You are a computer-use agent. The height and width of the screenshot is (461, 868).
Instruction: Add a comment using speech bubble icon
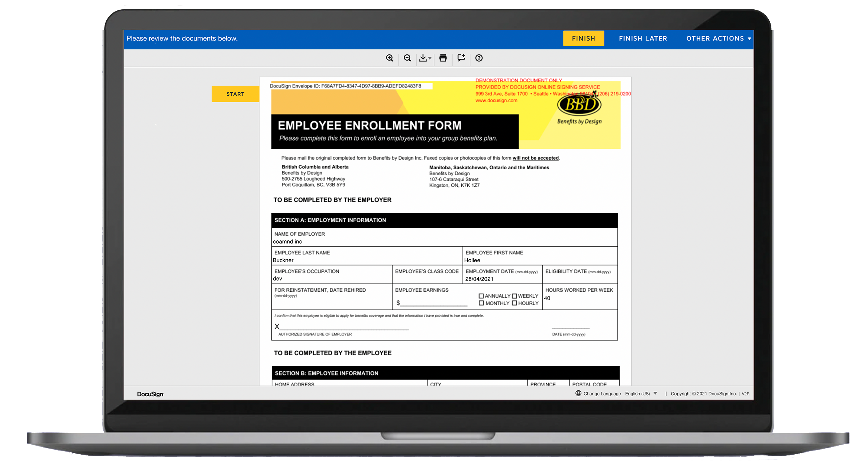(461, 58)
